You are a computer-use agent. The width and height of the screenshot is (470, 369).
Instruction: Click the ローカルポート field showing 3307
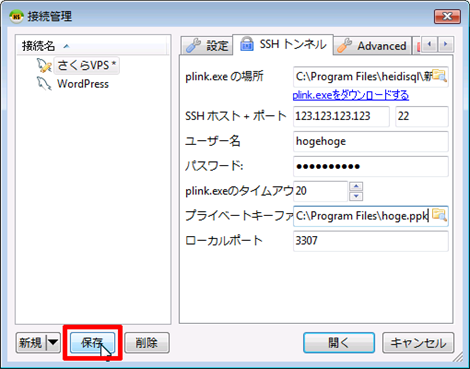coord(371,241)
